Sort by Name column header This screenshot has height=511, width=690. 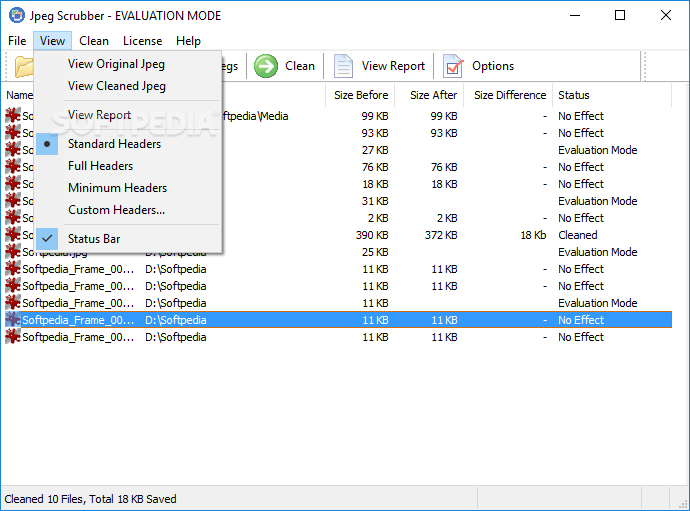coord(18,95)
